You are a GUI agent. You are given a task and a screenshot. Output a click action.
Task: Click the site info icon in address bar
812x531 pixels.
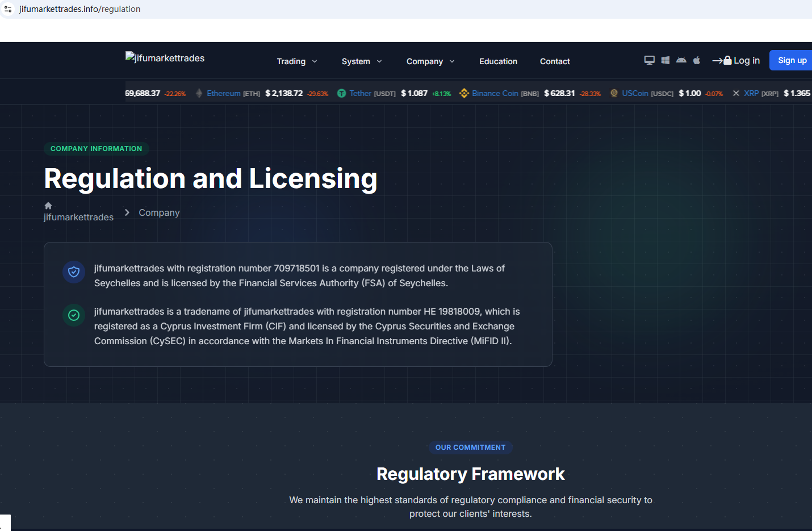[x=8, y=9]
